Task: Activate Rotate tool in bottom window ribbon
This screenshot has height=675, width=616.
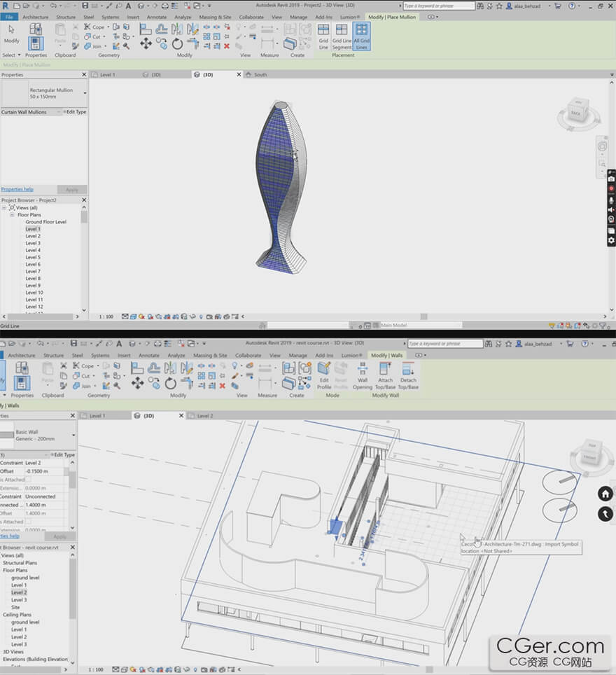Action: click(171, 383)
